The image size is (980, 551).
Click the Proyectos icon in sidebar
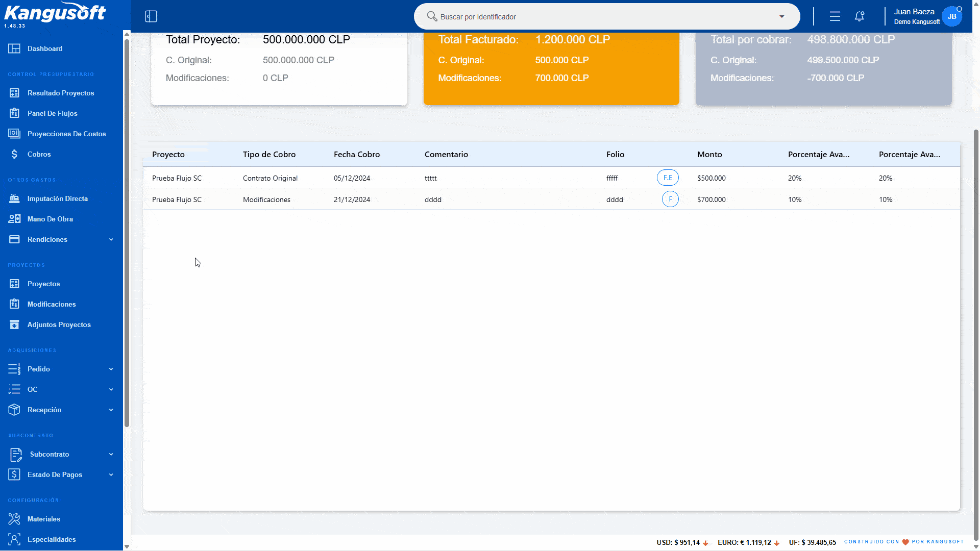point(14,284)
